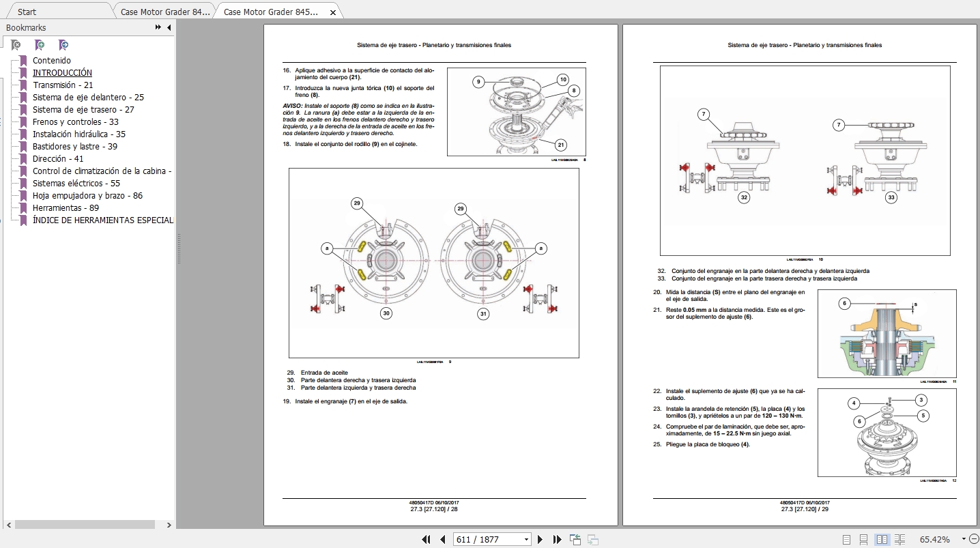This screenshot has height=548, width=980.
Task: Switch to first Case Motor Grader 84... tab
Action: (165, 12)
